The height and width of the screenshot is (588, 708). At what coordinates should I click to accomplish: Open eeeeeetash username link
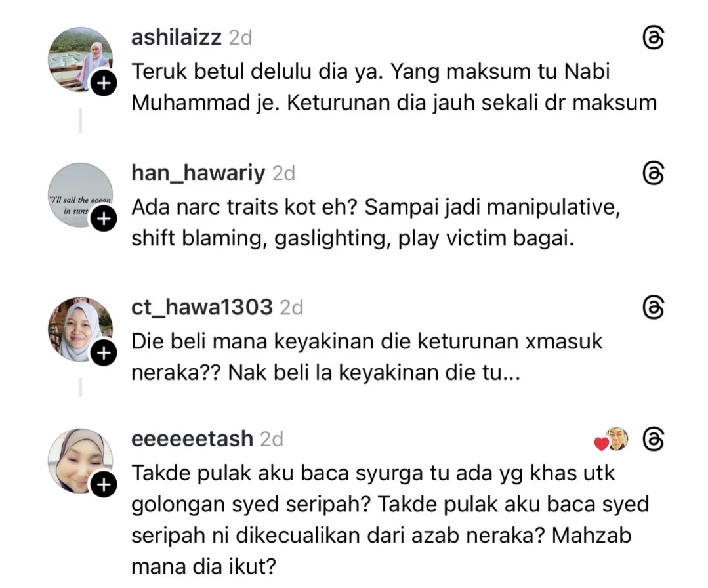[x=192, y=439]
